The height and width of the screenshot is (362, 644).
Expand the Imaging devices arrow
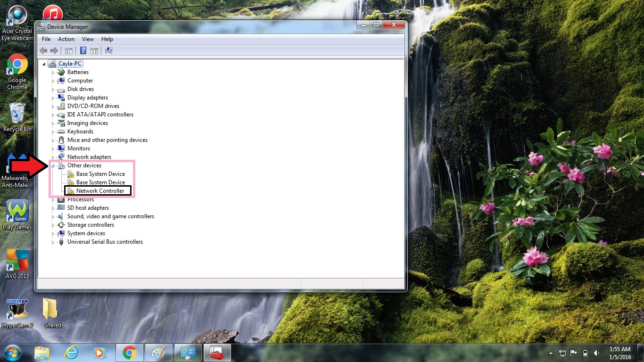53,123
